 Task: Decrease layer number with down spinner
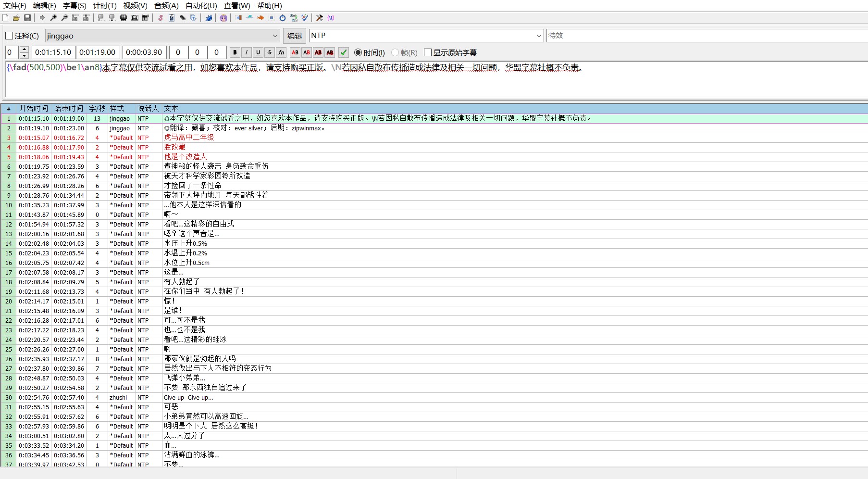click(x=24, y=55)
